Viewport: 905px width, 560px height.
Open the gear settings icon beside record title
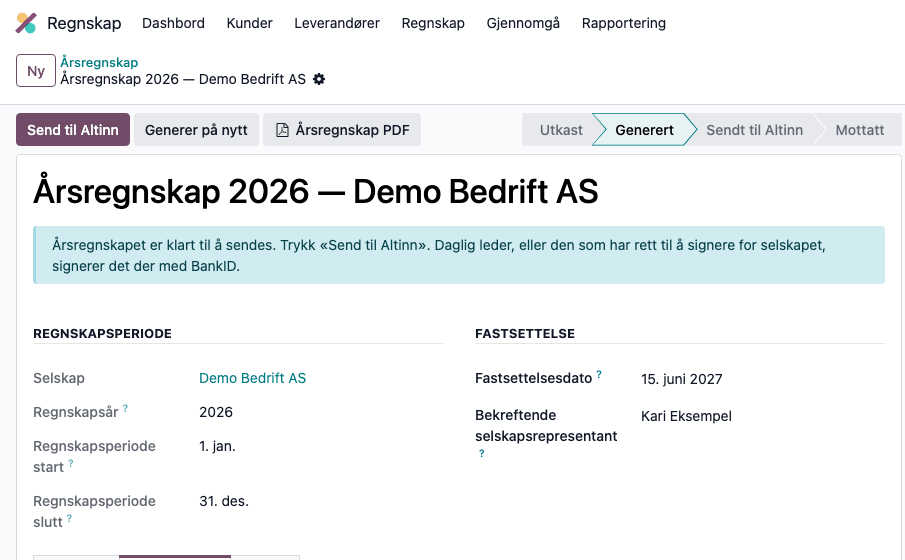pyautogui.click(x=319, y=79)
